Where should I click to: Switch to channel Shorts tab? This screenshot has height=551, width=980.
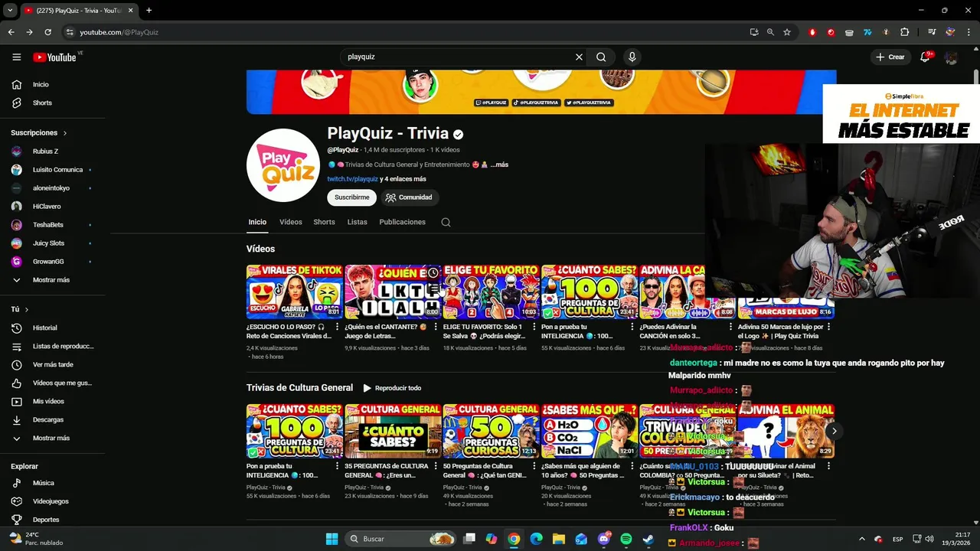[x=324, y=222]
